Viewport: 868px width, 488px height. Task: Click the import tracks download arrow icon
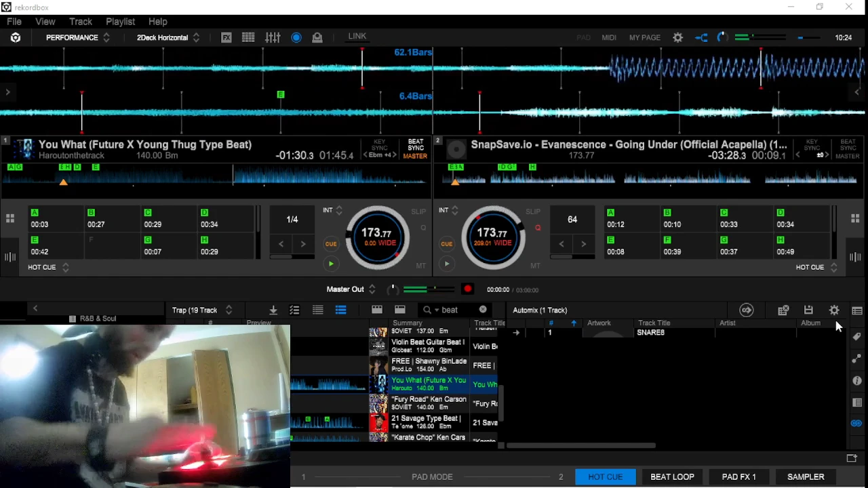click(x=273, y=310)
